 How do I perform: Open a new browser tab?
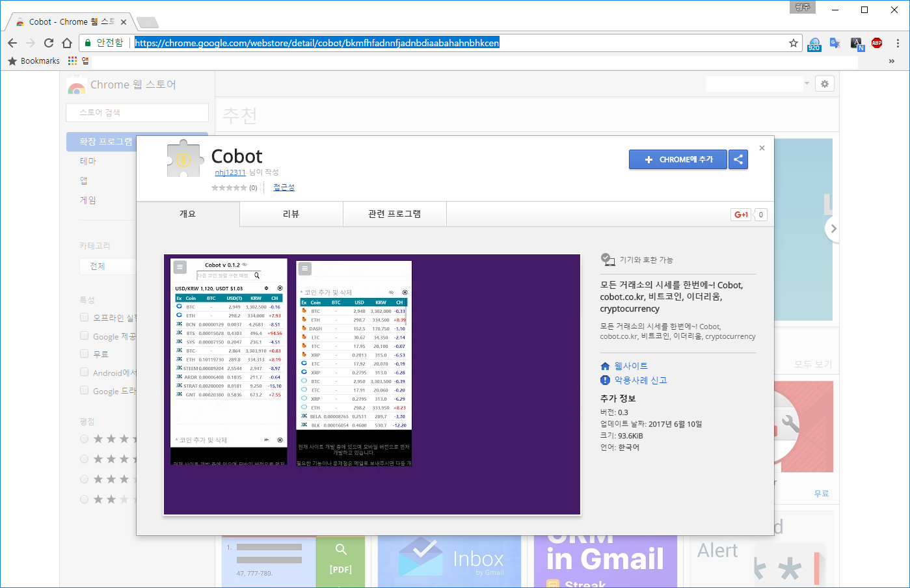pyautogui.click(x=148, y=23)
